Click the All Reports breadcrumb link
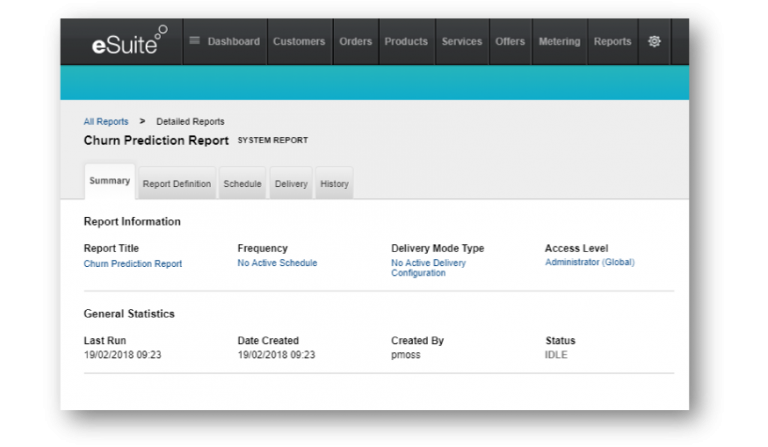The height and width of the screenshot is (447, 768). point(106,122)
